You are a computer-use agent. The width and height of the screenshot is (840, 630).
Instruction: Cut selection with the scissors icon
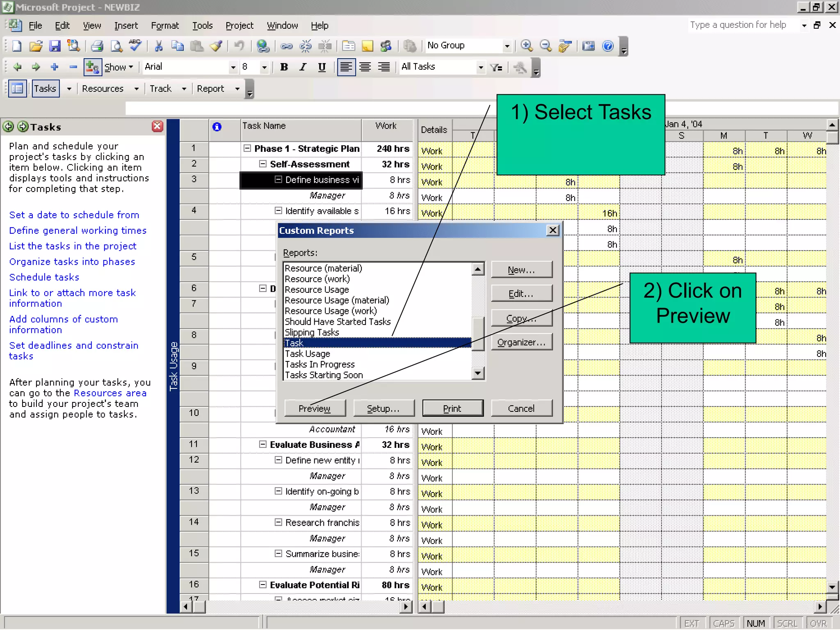[x=158, y=46]
